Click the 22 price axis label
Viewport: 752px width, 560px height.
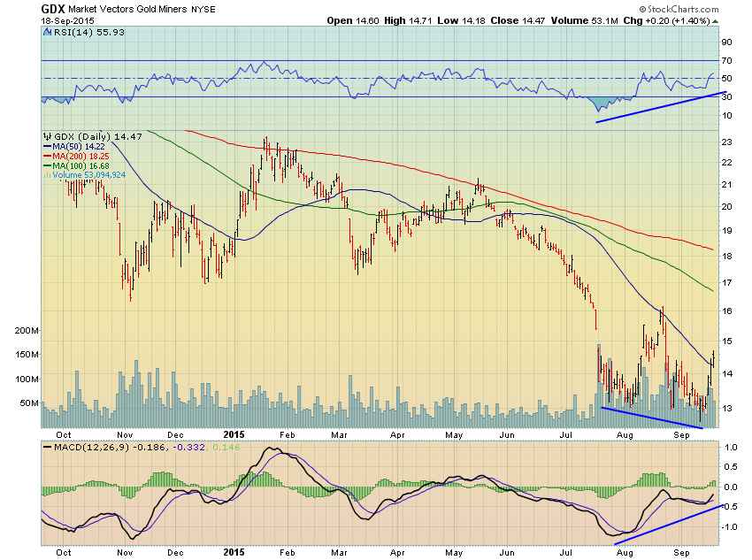coord(726,163)
